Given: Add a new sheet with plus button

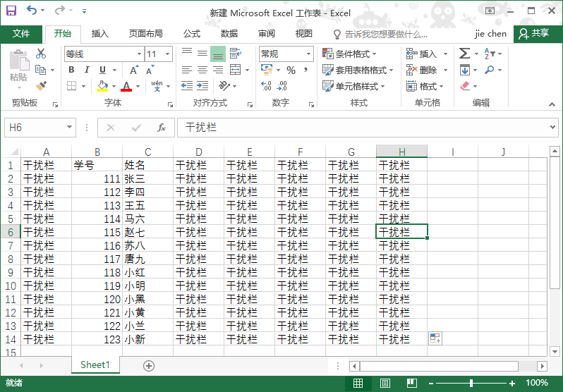Looking at the screenshot, I should (148, 365).
